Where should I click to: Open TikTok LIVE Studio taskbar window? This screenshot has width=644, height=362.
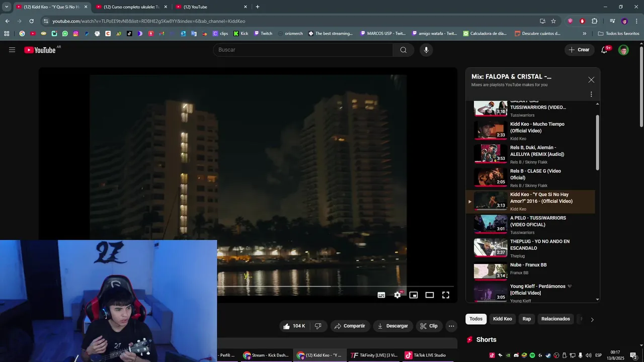[426, 355]
